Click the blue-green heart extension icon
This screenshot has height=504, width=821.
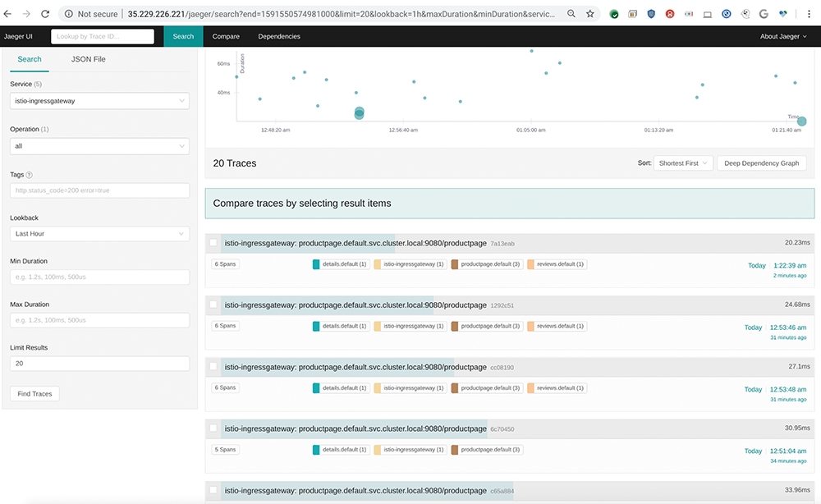[782, 14]
